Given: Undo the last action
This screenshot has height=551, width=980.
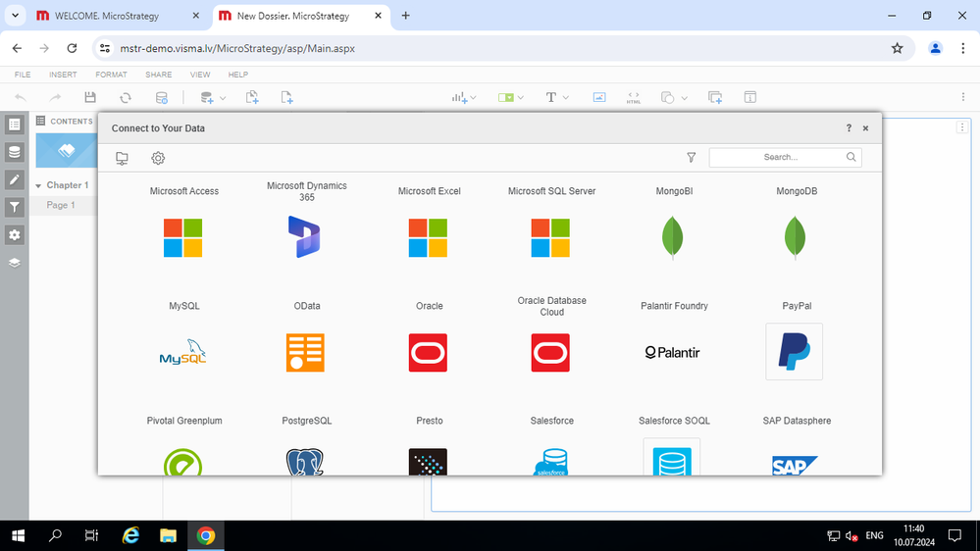Looking at the screenshot, I should 21,97.
